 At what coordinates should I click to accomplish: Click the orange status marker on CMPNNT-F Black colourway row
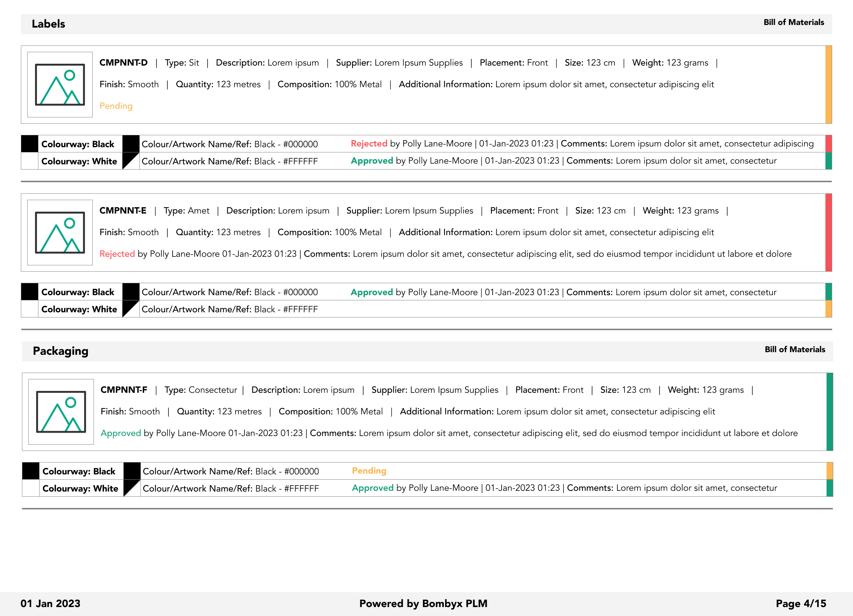(x=830, y=471)
